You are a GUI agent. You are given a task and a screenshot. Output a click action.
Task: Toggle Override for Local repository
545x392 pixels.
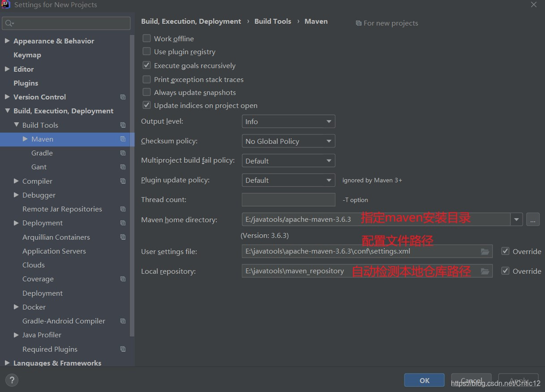(x=505, y=271)
